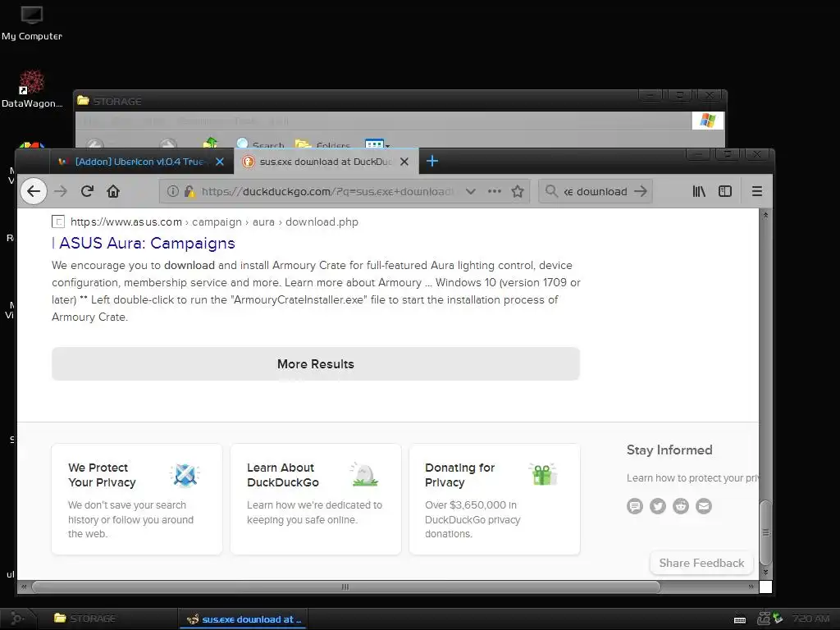840x630 pixels.
Task: Open the start button on taskbar
Action: point(17,619)
